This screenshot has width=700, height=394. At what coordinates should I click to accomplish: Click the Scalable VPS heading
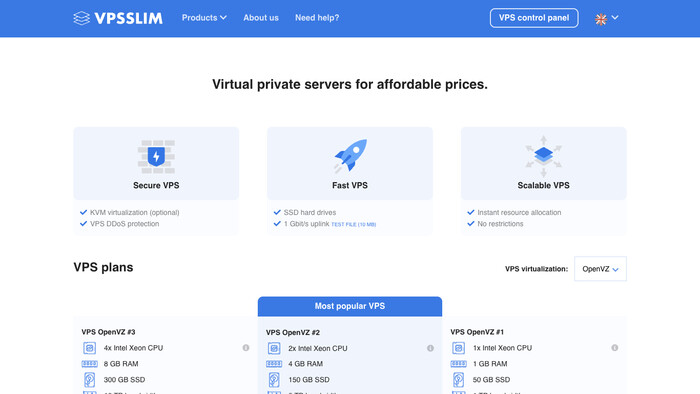[x=543, y=185]
